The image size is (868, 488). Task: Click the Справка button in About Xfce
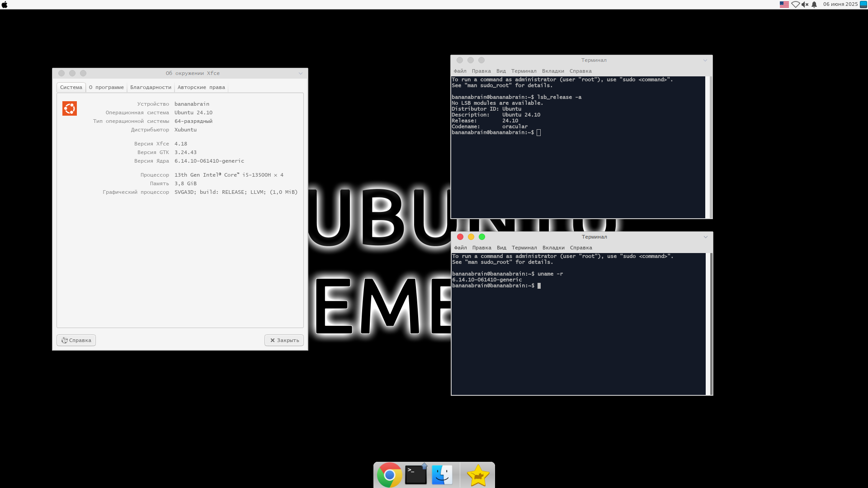point(76,340)
